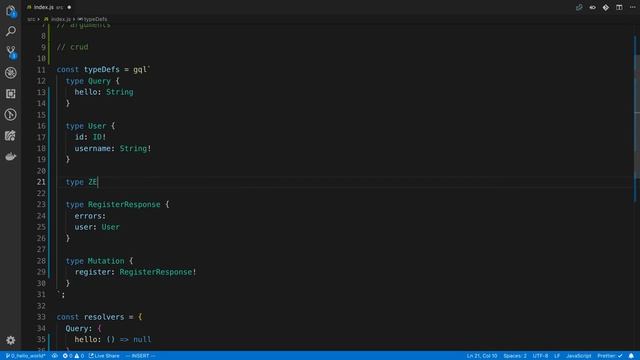Click line number 11 in the gutter
Viewport: 640px width, 360px height.
[41, 70]
